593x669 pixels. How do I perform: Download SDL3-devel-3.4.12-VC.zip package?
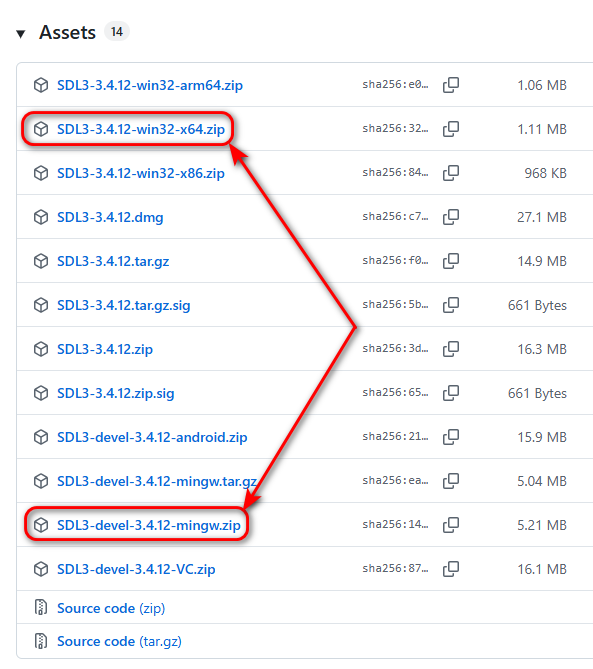(136, 569)
